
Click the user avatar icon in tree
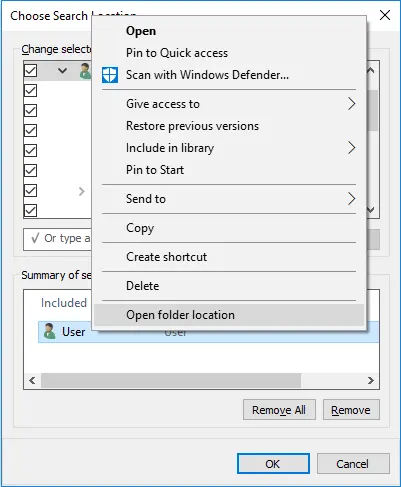click(x=86, y=71)
